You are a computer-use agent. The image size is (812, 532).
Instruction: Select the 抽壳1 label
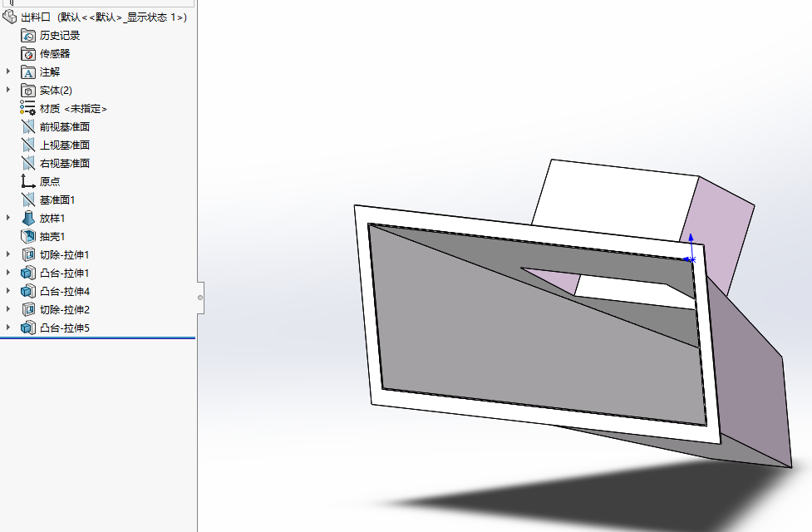[x=52, y=237]
